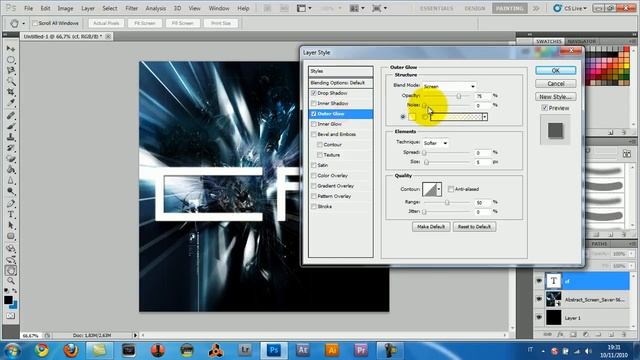Click the delete layer trash icon
The width and height of the screenshot is (640, 360).
[624, 334]
